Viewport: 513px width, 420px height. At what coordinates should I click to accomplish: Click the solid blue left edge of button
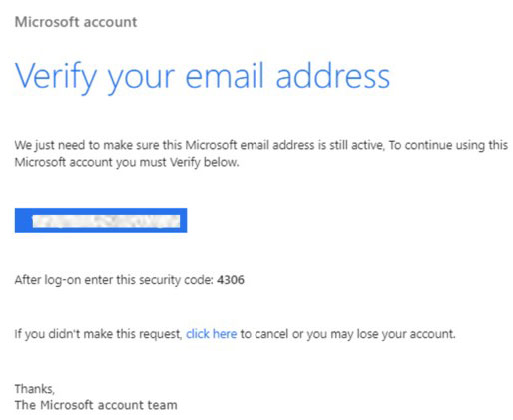[23, 220]
